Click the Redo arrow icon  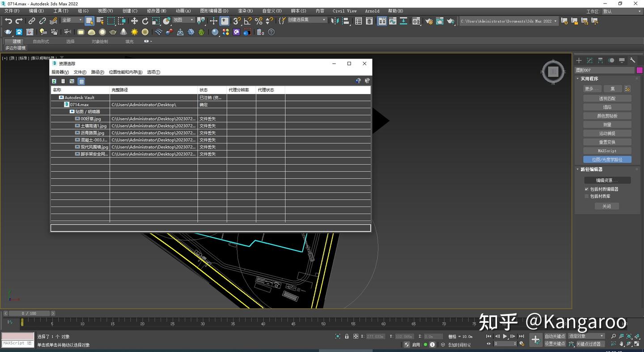[19, 21]
